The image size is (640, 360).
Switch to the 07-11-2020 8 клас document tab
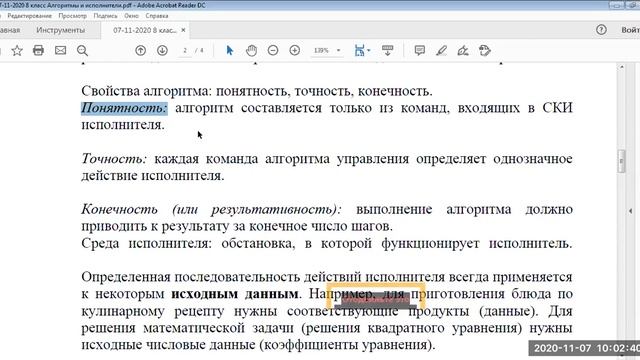coord(144,30)
